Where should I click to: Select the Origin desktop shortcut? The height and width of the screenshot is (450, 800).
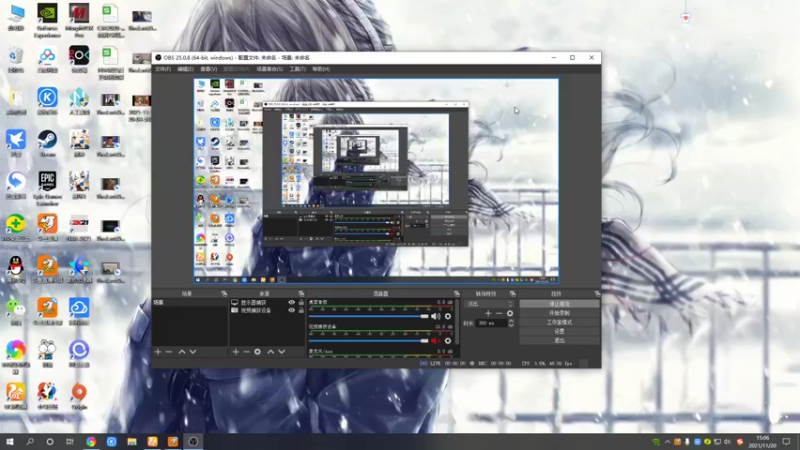[x=79, y=396]
